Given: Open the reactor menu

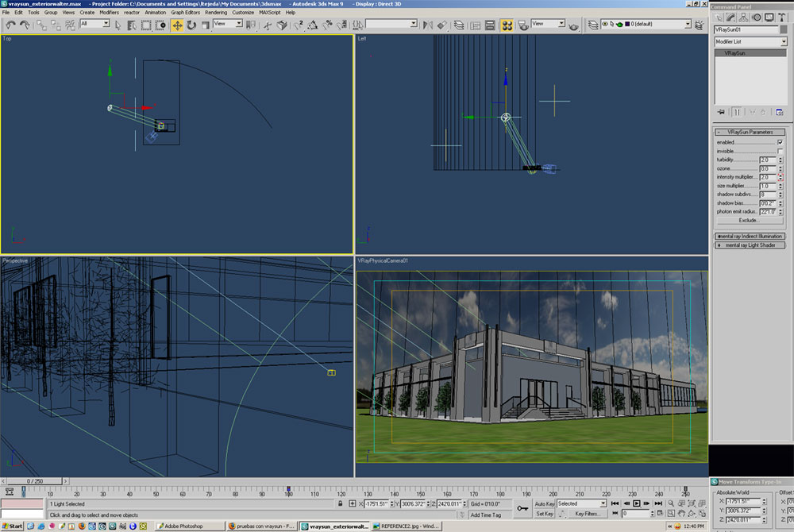Looking at the screenshot, I should pyautogui.click(x=132, y=12).
